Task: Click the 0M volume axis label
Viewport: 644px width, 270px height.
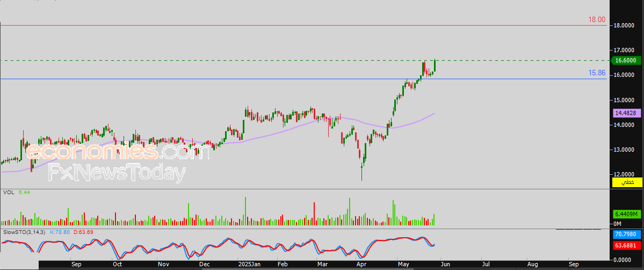Action: pyautogui.click(x=617, y=224)
